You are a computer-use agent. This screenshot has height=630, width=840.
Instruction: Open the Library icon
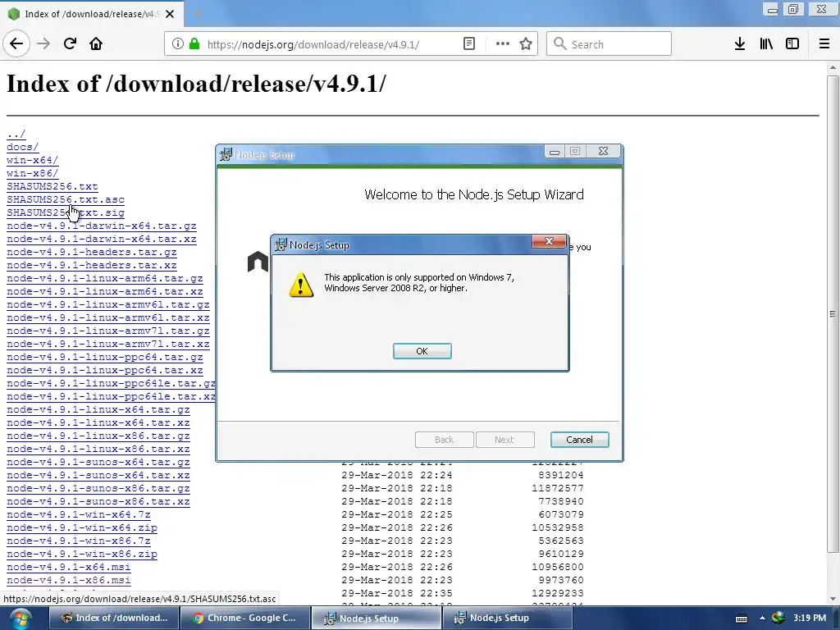pyautogui.click(x=766, y=44)
